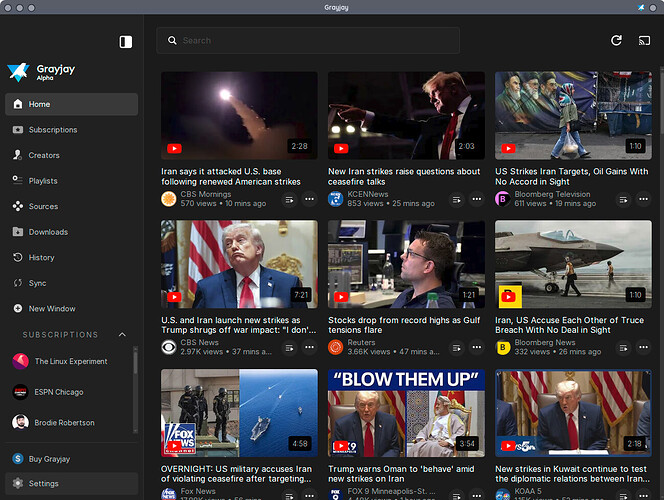Add CBS Mornings video to queue
The width and height of the screenshot is (664, 500).
pyautogui.click(x=289, y=199)
